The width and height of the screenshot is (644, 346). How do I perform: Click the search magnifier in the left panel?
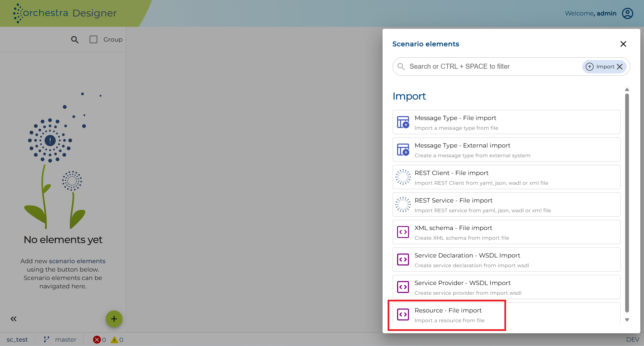(x=75, y=40)
